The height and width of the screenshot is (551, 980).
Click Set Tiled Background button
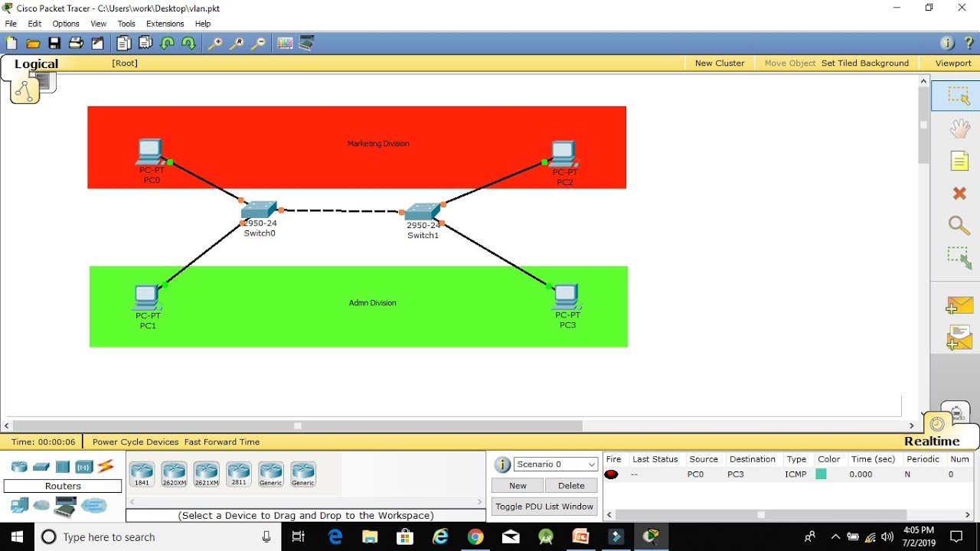click(865, 63)
